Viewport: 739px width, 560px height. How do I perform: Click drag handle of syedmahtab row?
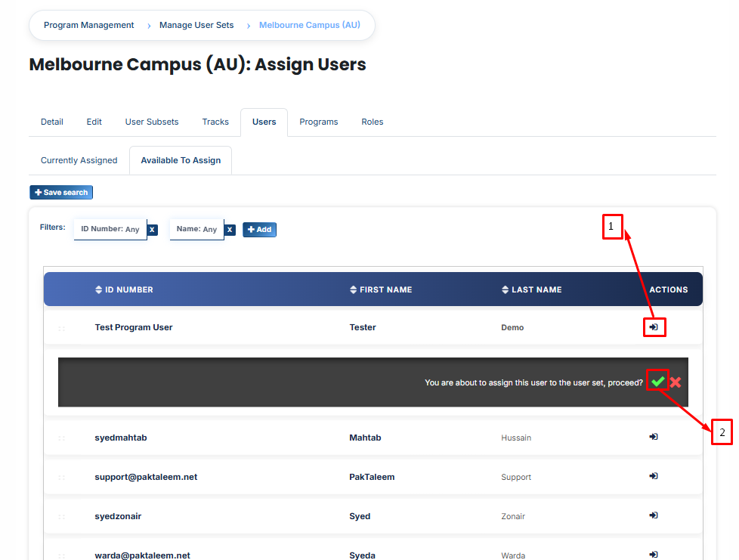[61, 438]
